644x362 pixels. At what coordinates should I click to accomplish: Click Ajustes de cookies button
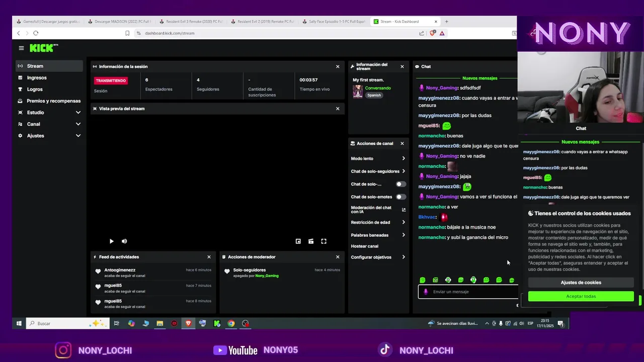(x=581, y=283)
